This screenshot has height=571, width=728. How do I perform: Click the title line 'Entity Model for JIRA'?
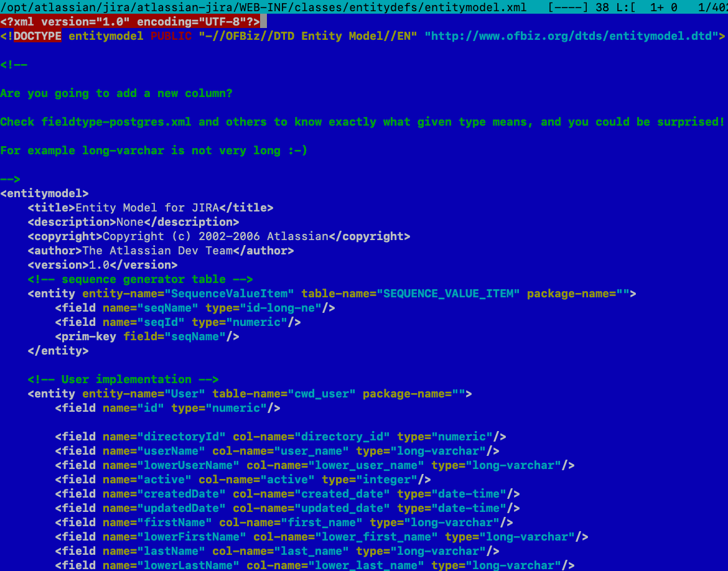[x=151, y=208]
